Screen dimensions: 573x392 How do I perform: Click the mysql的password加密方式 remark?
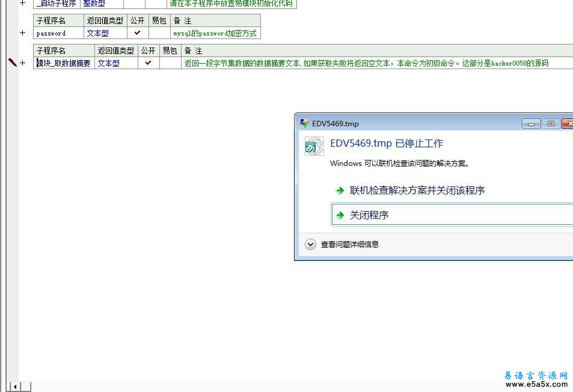tap(215, 33)
